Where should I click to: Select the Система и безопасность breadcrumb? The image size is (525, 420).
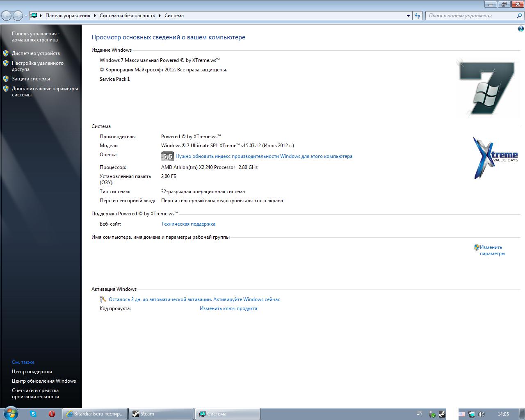click(127, 16)
